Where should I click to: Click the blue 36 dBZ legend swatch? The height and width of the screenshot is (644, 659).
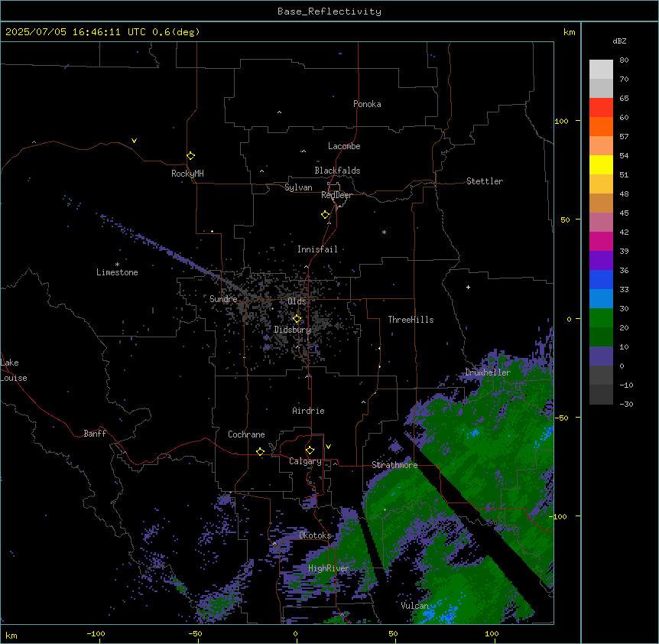pyautogui.click(x=601, y=279)
